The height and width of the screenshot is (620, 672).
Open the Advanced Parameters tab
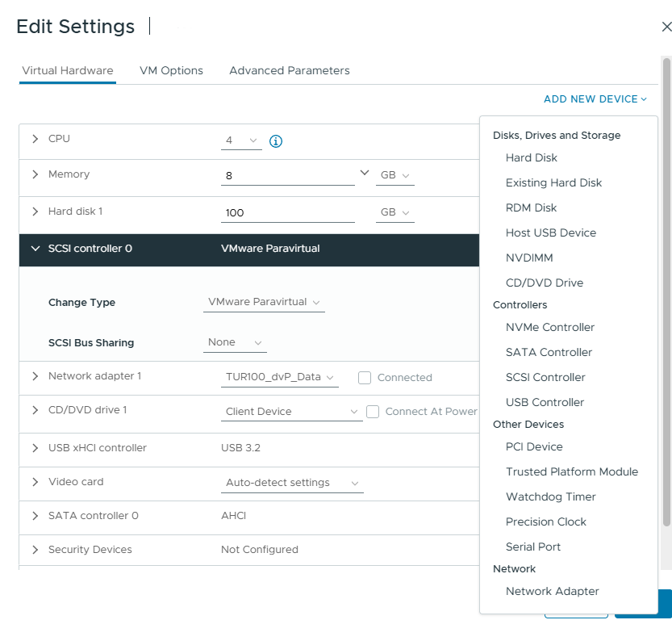289,70
